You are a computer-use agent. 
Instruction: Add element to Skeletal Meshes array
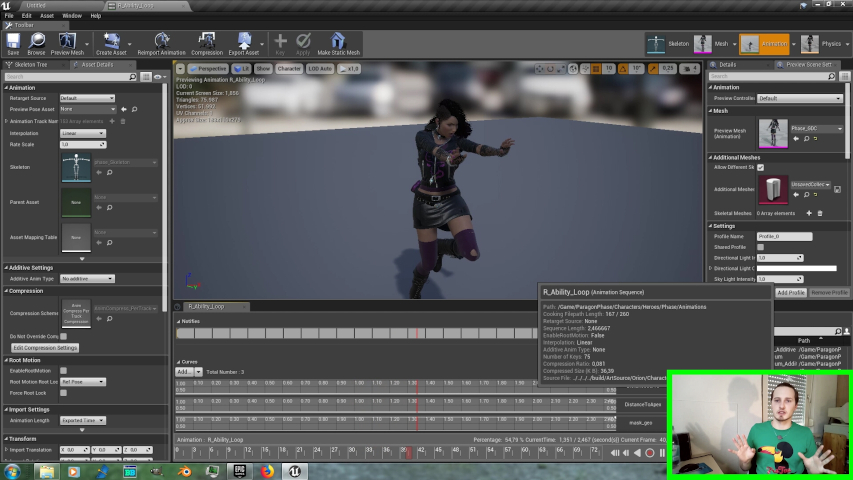[x=809, y=213]
